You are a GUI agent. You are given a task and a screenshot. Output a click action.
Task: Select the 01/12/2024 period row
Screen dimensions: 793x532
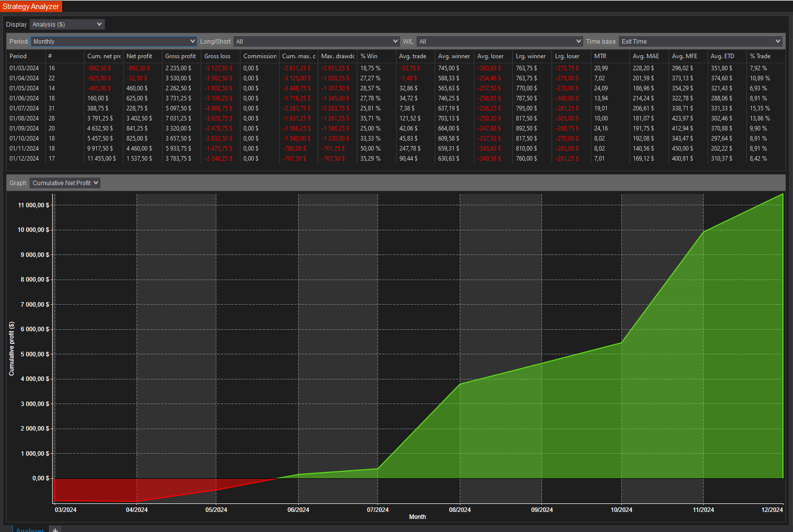[x=396, y=159]
